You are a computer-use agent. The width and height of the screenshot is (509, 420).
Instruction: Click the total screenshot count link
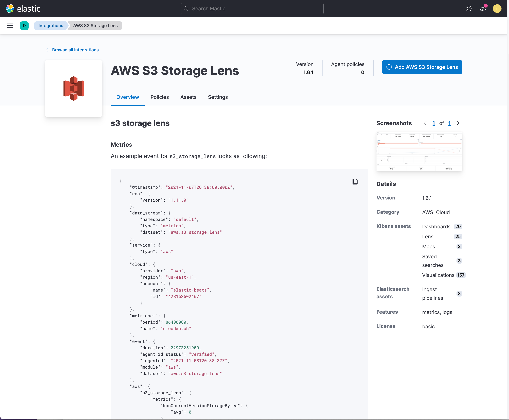tap(449, 123)
